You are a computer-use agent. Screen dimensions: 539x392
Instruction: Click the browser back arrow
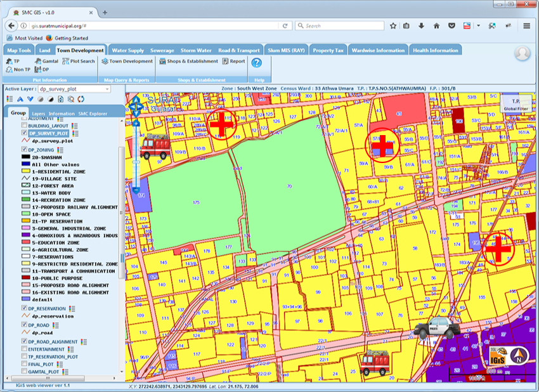click(11, 26)
